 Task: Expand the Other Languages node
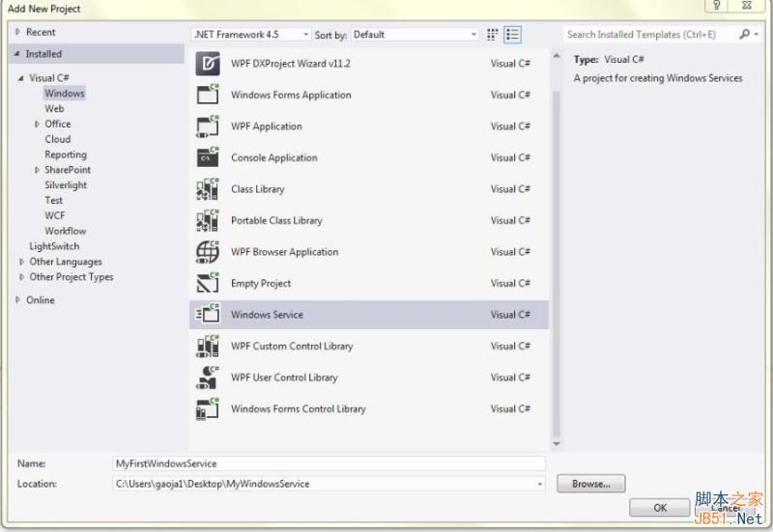point(21,262)
